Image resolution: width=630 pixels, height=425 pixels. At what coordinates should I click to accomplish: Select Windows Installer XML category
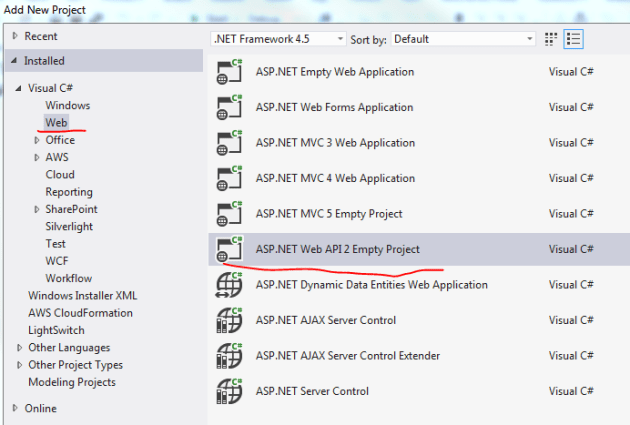(82, 295)
